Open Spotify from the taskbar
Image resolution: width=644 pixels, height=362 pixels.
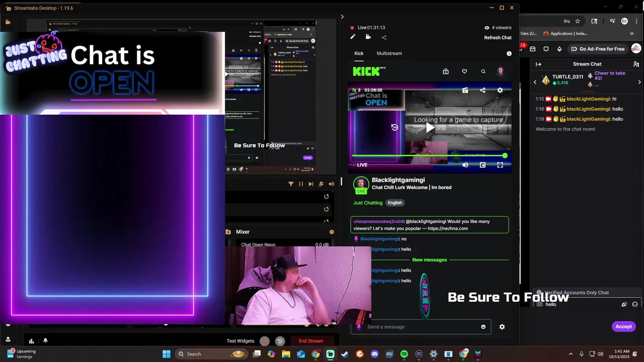point(404,354)
